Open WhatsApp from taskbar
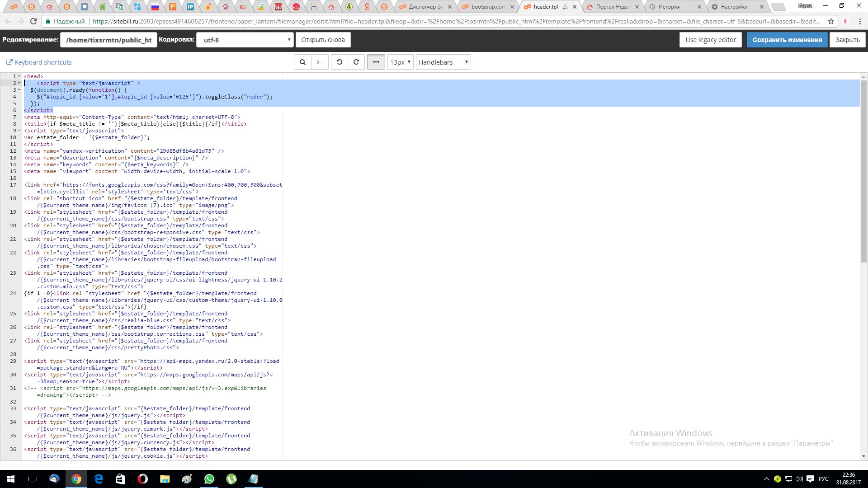The image size is (868, 488). click(x=209, y=479)
